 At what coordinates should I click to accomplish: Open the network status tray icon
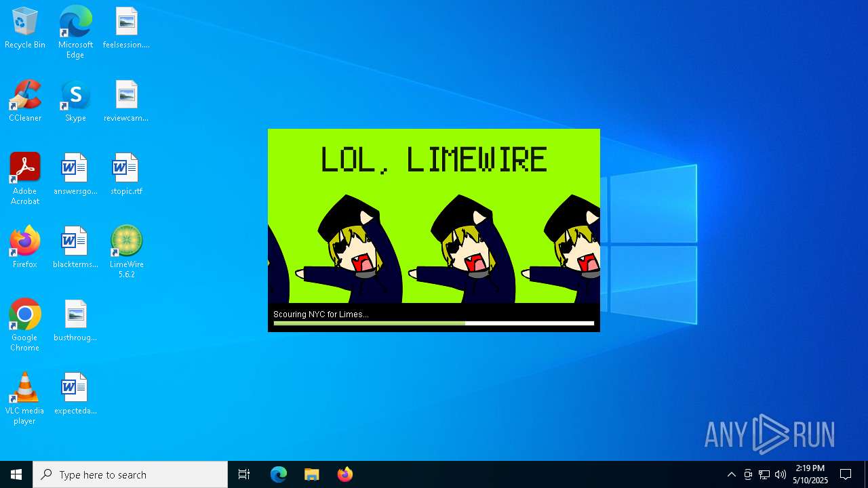(764, 474)
